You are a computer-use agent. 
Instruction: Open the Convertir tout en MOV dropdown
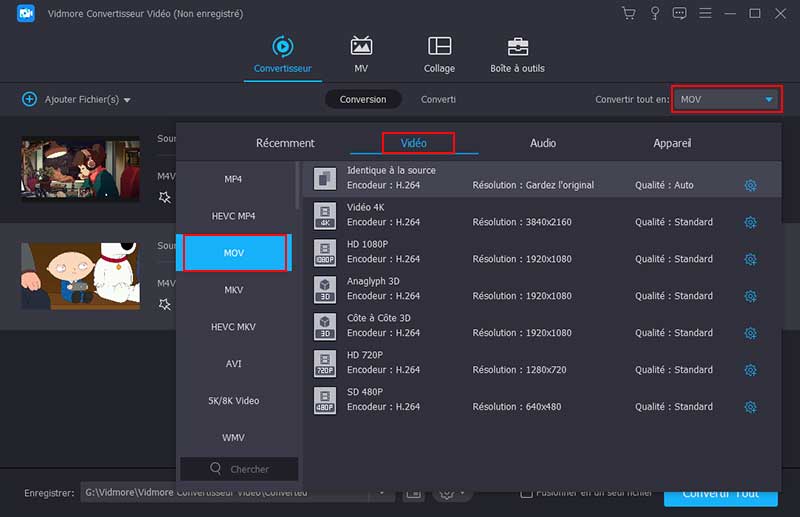(727, 100)
